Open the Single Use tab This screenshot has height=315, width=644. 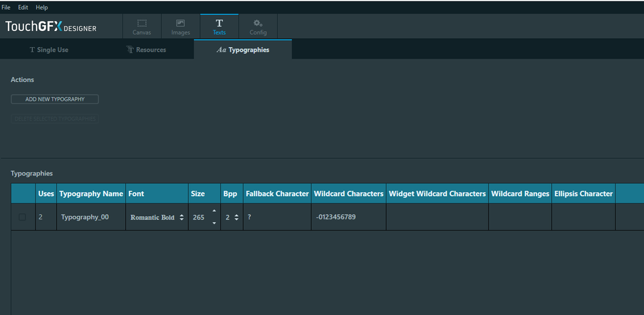point(49,50)
